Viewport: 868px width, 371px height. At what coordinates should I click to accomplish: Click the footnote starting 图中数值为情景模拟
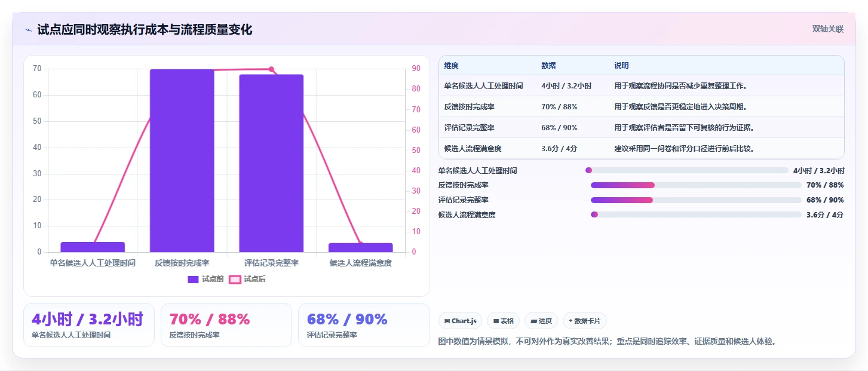pos(607,341)
